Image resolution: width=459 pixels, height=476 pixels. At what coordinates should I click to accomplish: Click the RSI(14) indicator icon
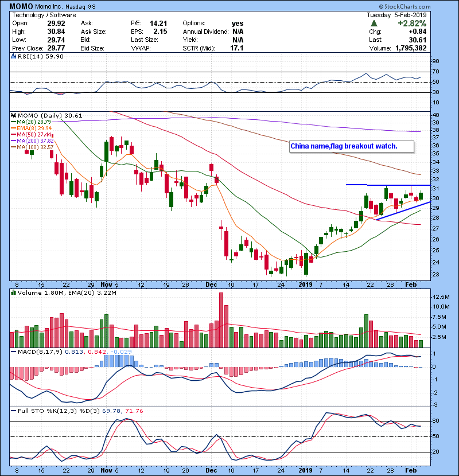(13, 56)
